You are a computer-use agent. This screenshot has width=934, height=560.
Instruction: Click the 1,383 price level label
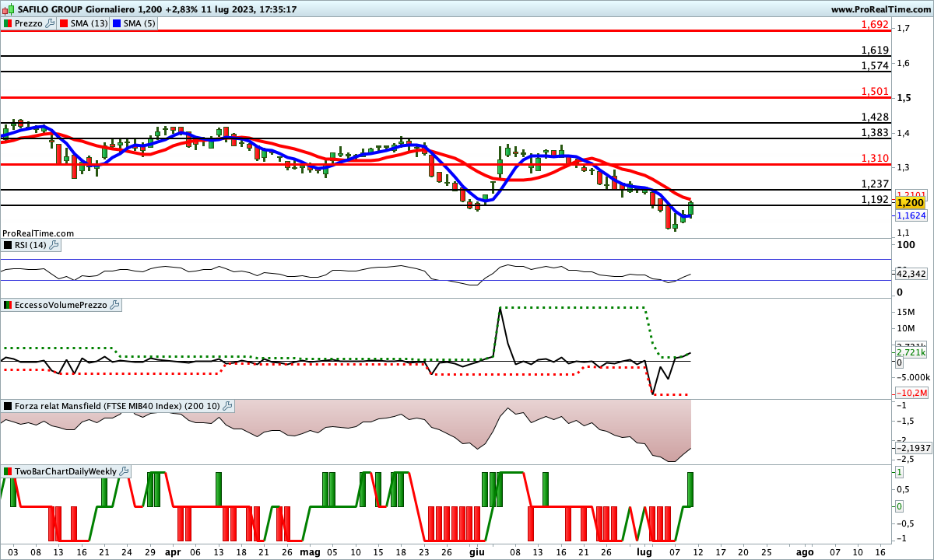pyautogui.click(x=875, y=132)
